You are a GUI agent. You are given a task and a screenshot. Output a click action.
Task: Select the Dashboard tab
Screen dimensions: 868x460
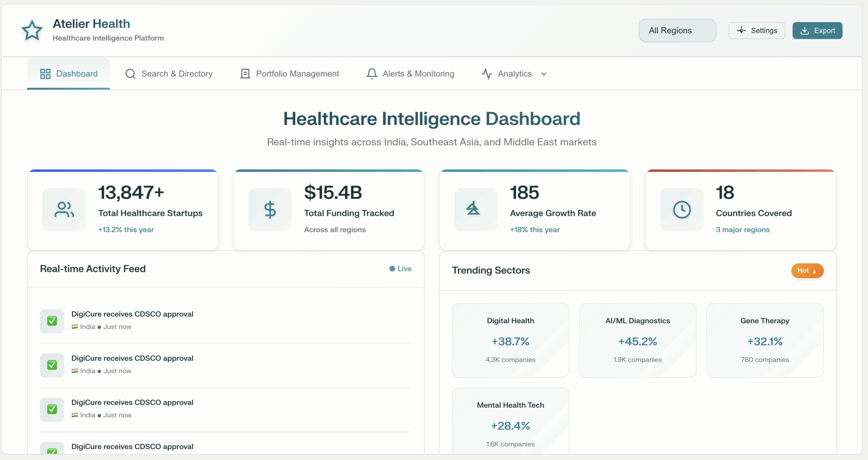[x=68, y=74]
